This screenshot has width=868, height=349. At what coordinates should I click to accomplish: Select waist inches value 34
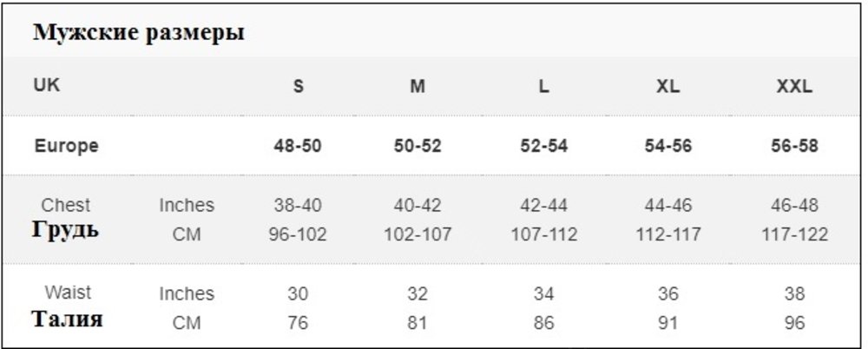(543, 293)
